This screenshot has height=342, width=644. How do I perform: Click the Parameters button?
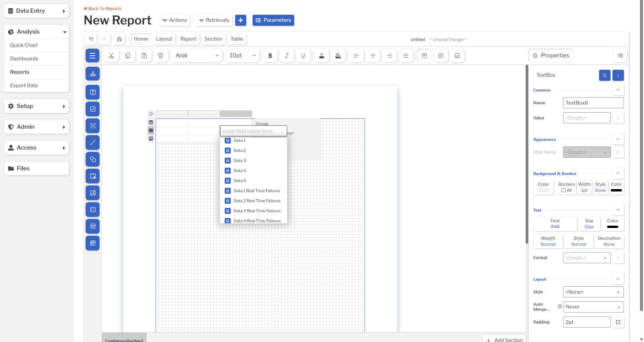tap(273, 20)
